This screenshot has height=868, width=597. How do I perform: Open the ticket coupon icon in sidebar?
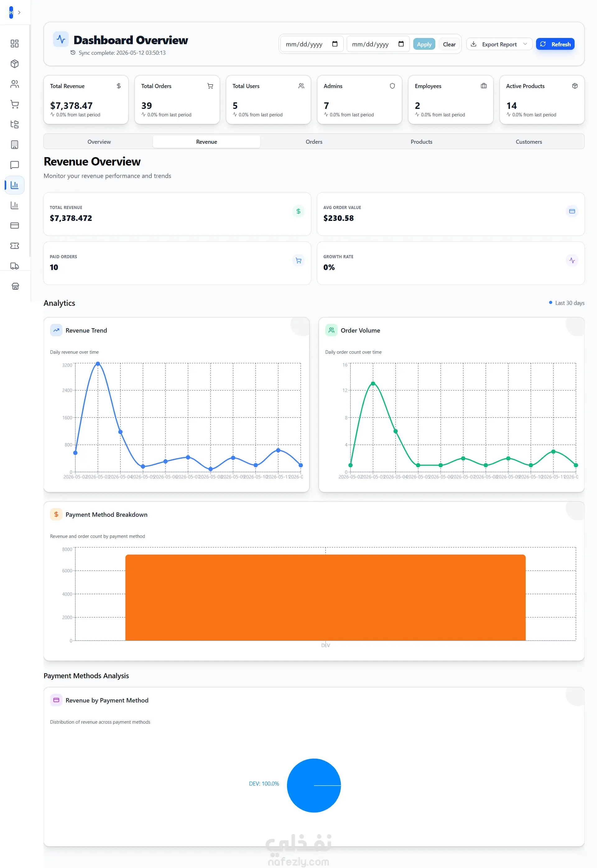15,246
